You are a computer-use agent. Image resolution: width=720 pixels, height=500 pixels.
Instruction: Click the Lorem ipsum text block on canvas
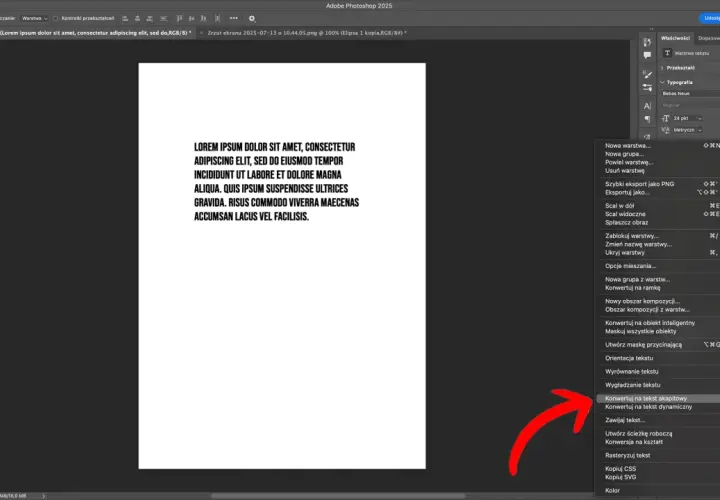coord(276,182)
